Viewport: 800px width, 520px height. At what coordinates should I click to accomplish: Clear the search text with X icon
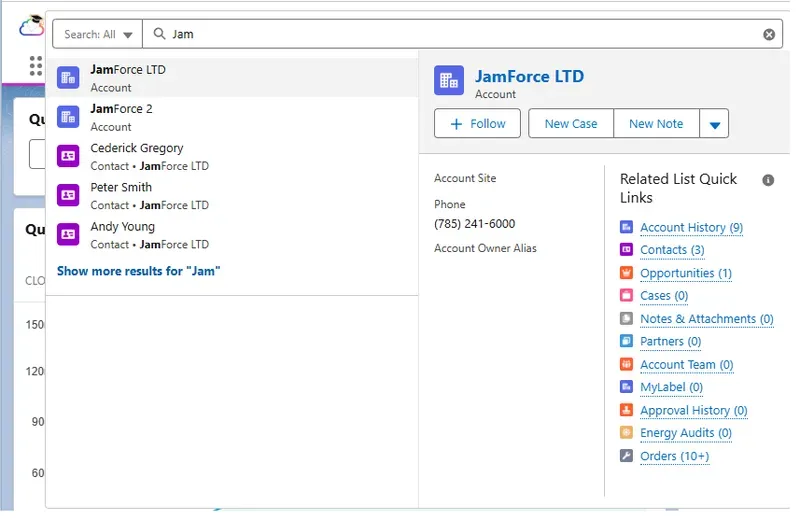(769, 34)
